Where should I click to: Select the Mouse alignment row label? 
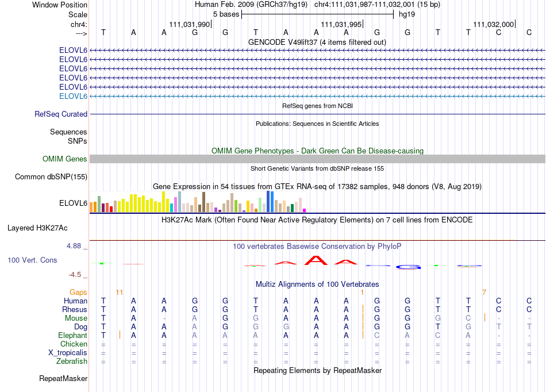coord(76,318)
